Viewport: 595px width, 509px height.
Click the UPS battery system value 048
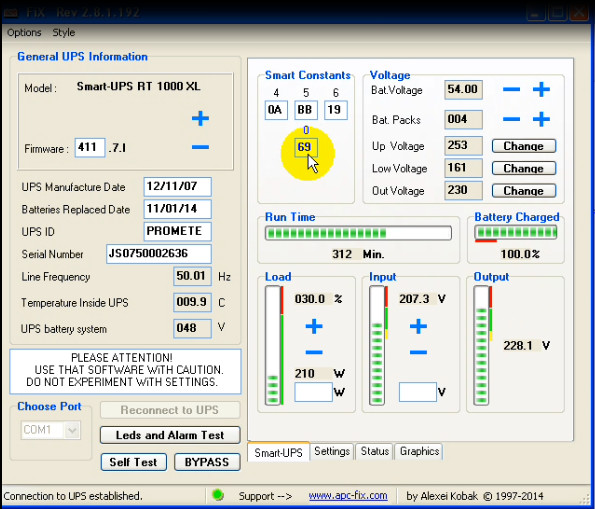pyautogui.click(x=192, y=328)
